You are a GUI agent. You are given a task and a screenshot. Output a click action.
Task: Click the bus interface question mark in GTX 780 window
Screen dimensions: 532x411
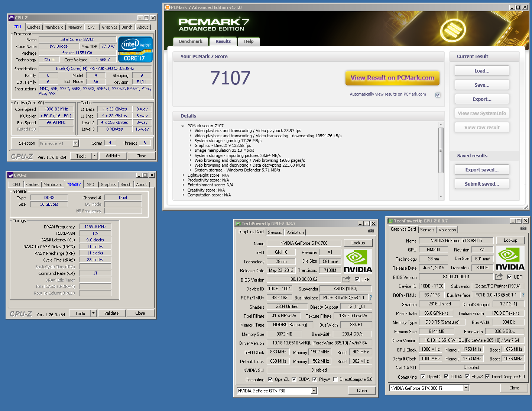click(370, 298)
